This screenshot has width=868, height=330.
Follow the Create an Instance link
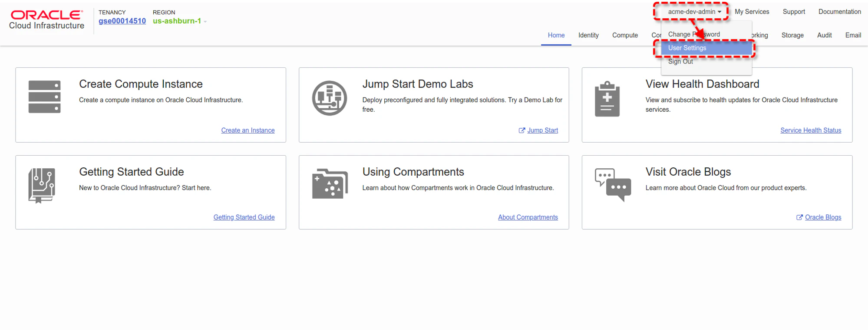(x=248, y=130)
